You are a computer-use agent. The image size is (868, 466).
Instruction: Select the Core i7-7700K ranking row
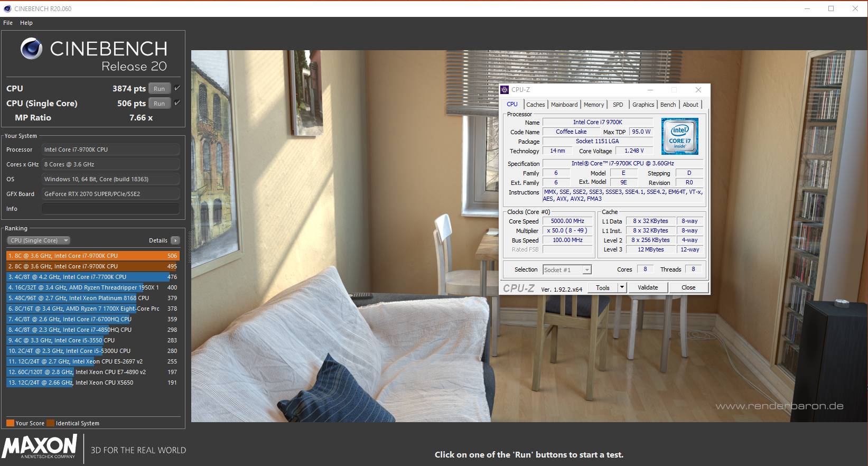[x=93, y=277]
